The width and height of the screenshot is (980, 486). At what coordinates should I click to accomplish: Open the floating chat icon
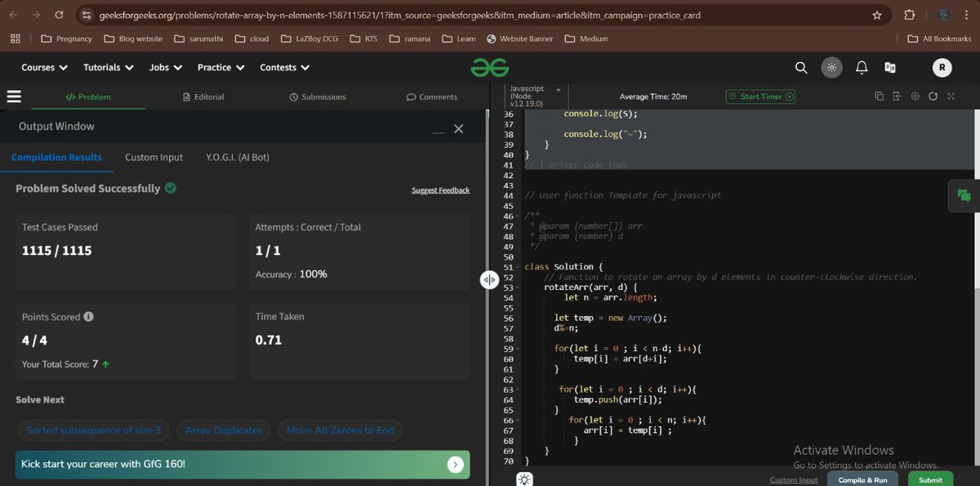[964, 195]
